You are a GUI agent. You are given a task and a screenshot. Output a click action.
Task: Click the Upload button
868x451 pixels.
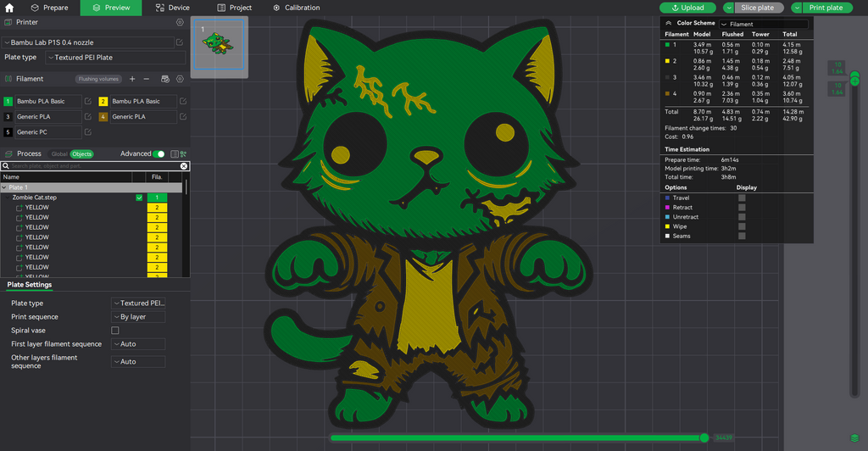[687, 8]
